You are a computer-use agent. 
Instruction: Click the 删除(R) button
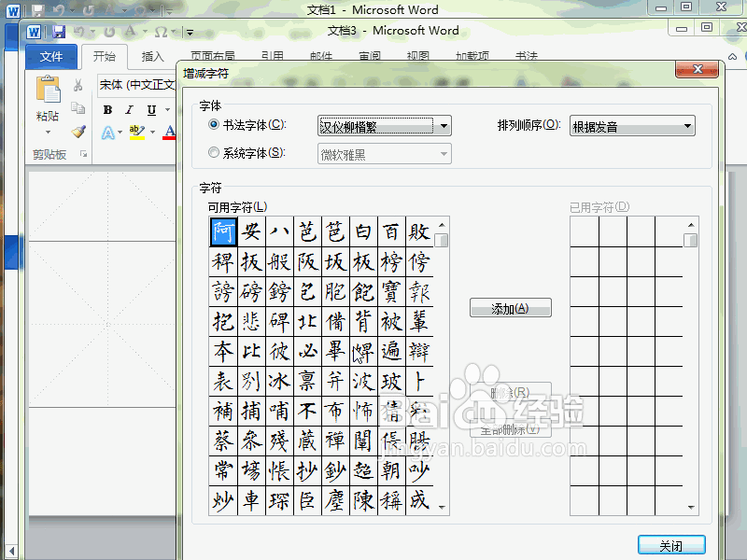point(510,392)
